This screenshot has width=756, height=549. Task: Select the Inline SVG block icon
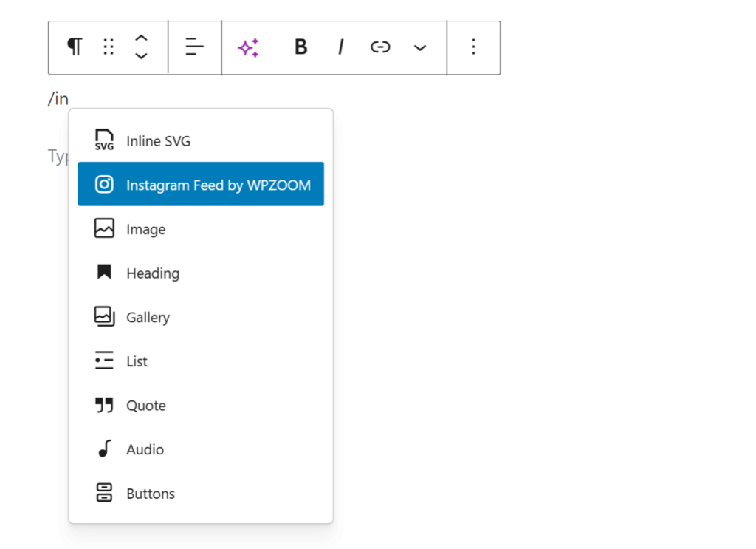coord(103,139)
